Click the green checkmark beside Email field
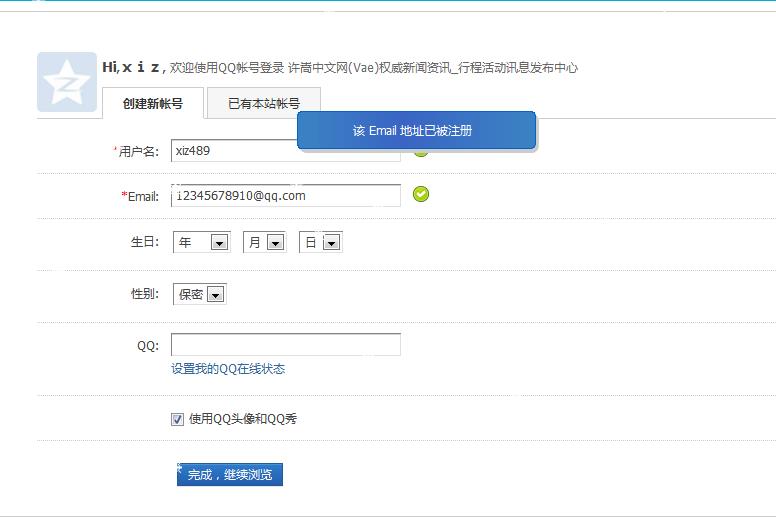The height and width of the screenshot is (518, 776). coord(421,194)
